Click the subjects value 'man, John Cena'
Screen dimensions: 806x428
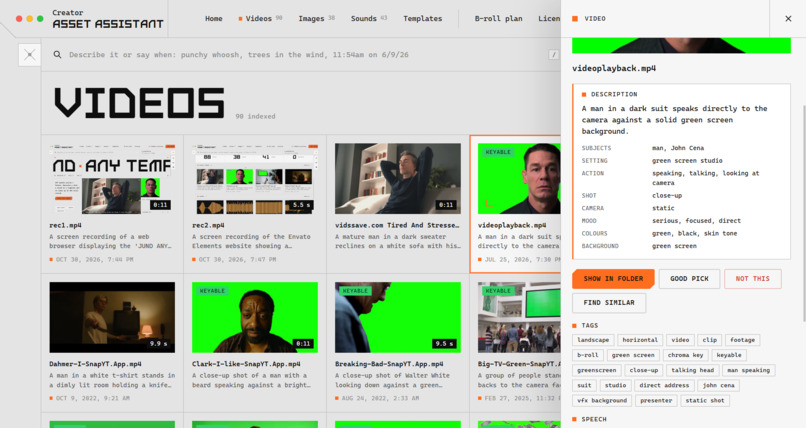677,148
